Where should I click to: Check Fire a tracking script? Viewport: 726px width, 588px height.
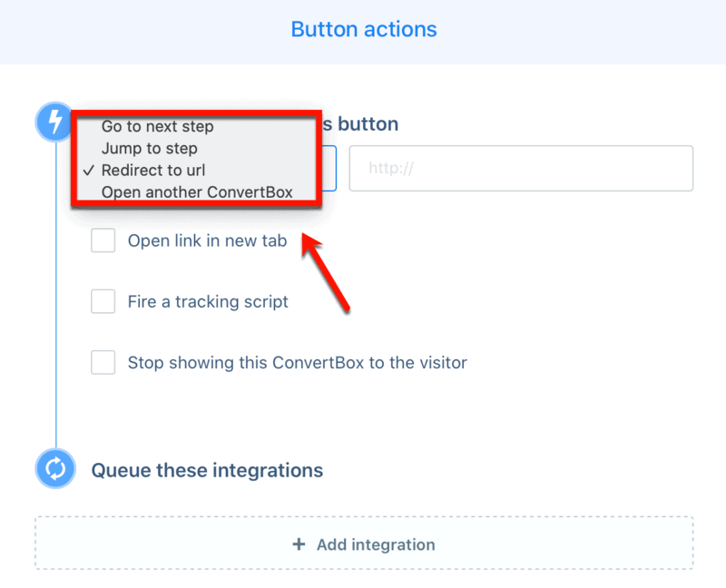click(103, 301)
